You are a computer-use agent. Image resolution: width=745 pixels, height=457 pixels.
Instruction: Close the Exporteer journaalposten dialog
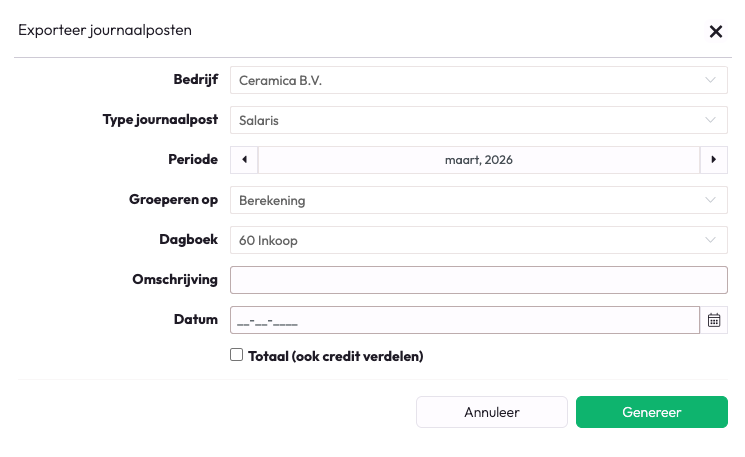click(x=716, y=31)
